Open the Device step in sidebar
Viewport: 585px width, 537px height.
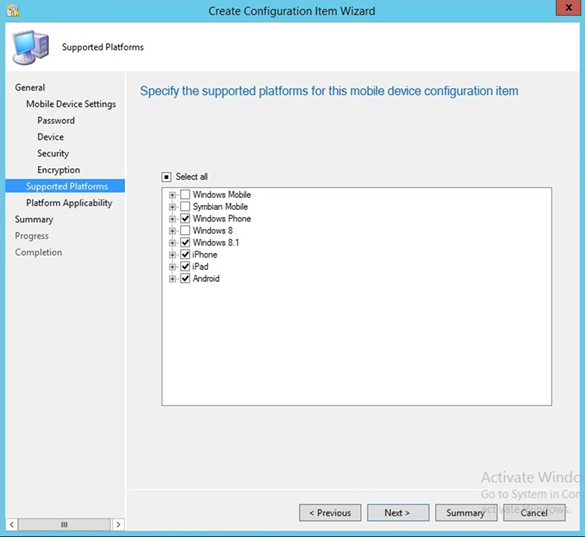click(50, 137)
